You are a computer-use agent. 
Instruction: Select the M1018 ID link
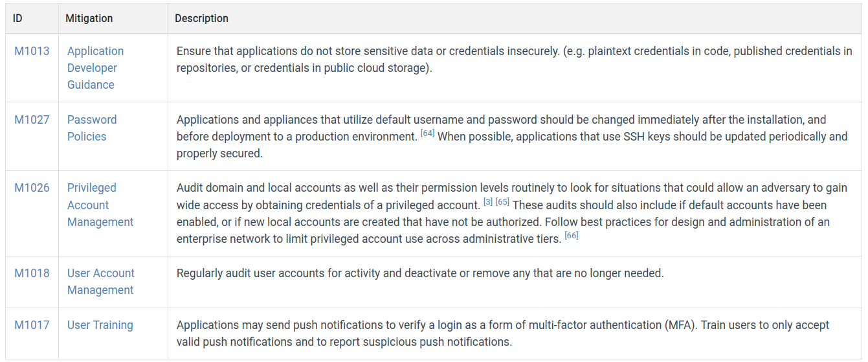[32, 273]
